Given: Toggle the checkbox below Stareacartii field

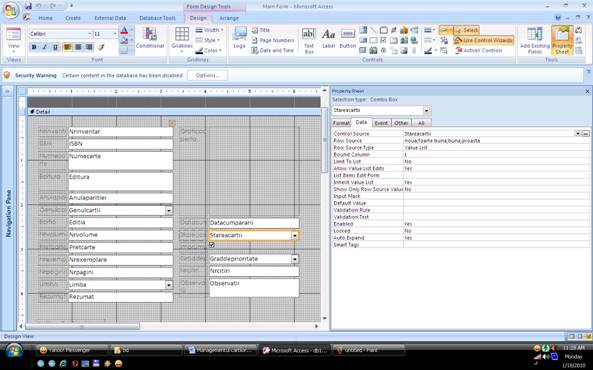Looking at the screenshot, I should [x=212, y=245].
